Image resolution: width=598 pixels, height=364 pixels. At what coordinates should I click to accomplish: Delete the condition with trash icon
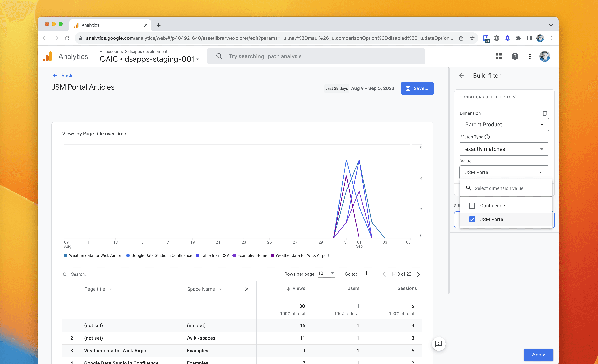[x=545, y=113]
